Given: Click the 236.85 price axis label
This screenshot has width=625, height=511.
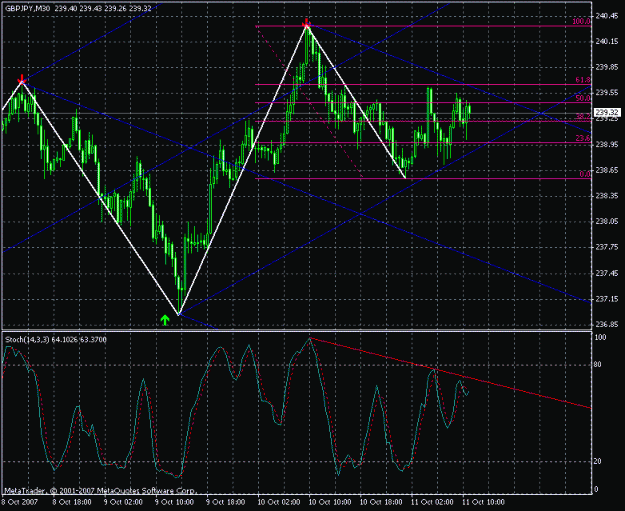Looking at the screenshot, I should [607, 324].
